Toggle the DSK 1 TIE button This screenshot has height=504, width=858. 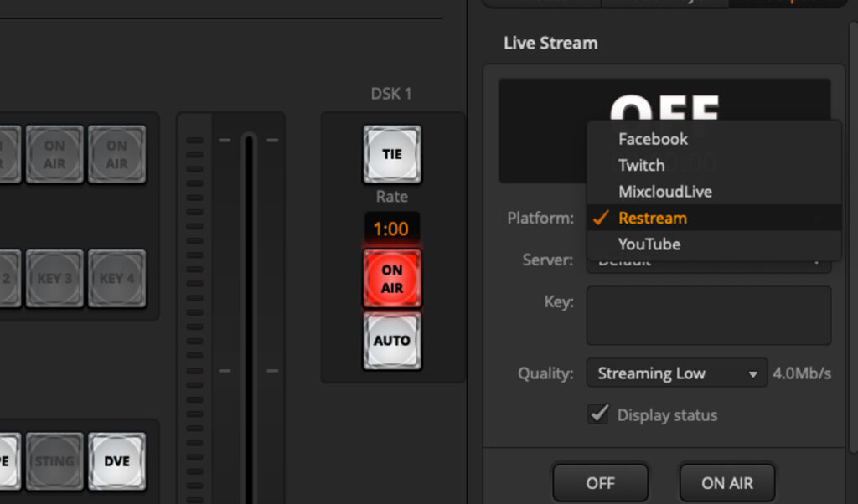coord(392,154)
